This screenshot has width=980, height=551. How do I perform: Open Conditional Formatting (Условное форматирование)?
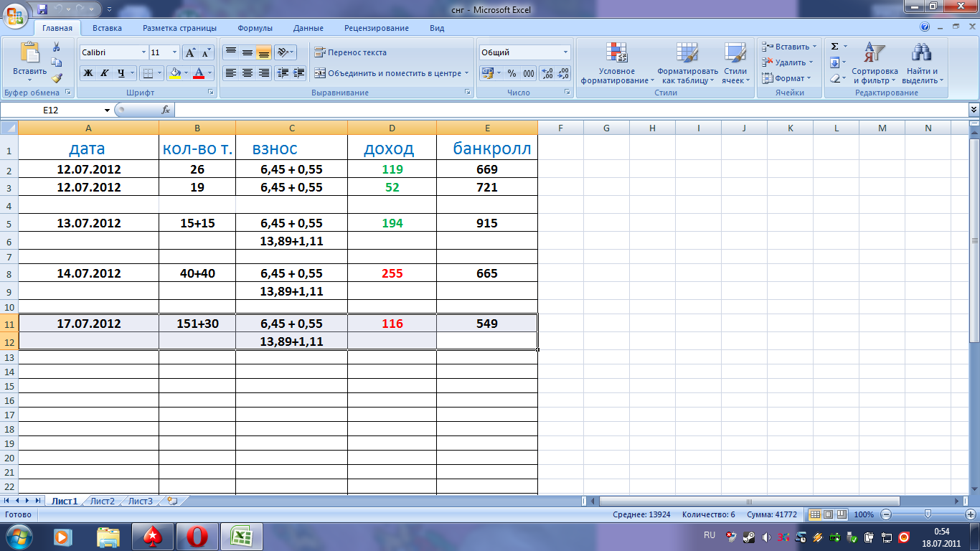616,63
